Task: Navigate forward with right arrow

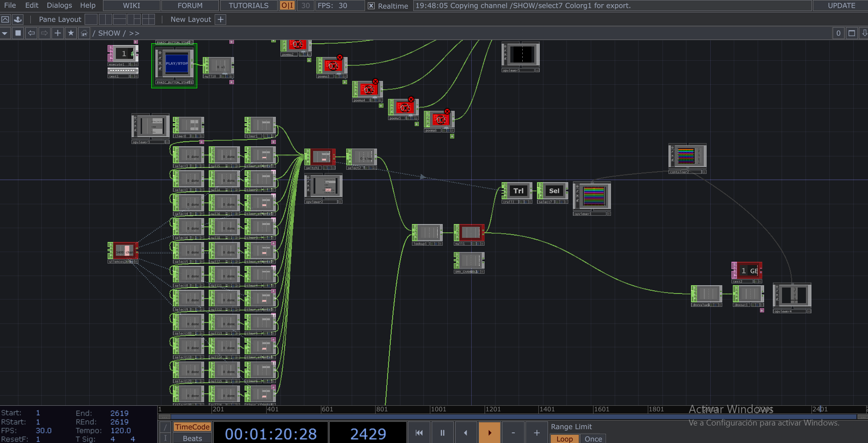Action: [44, 33]
